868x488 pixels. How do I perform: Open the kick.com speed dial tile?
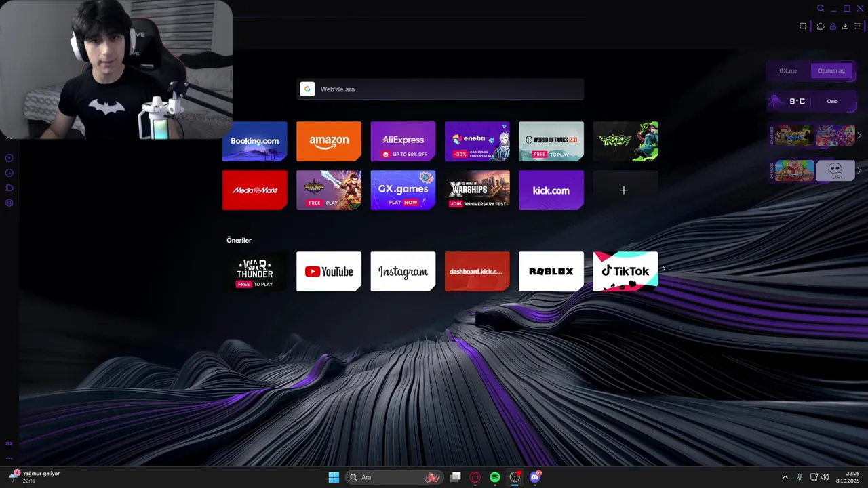point(551,190)
